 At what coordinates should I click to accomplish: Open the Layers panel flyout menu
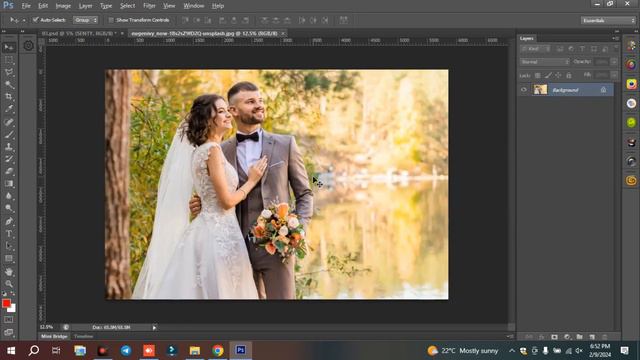click(616, 38)
